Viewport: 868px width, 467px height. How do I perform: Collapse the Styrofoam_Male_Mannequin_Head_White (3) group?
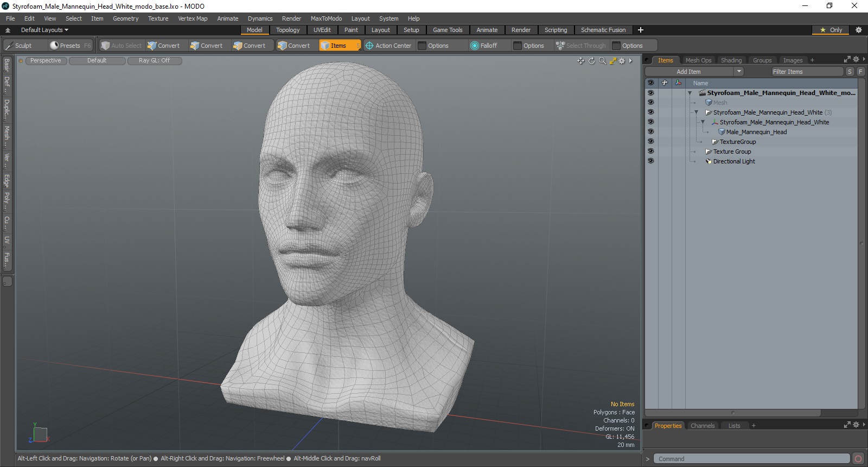coord(697,113)
